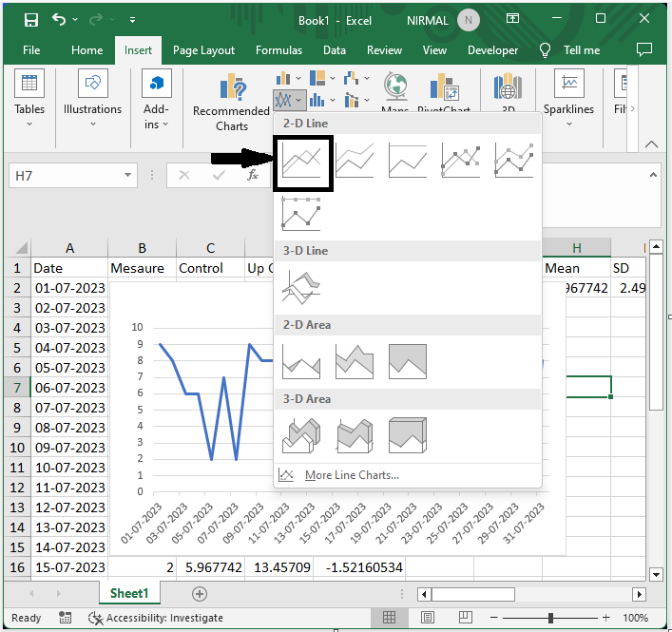Click the Maps globe icon
The image size is (672, 632).
(395, 86)
